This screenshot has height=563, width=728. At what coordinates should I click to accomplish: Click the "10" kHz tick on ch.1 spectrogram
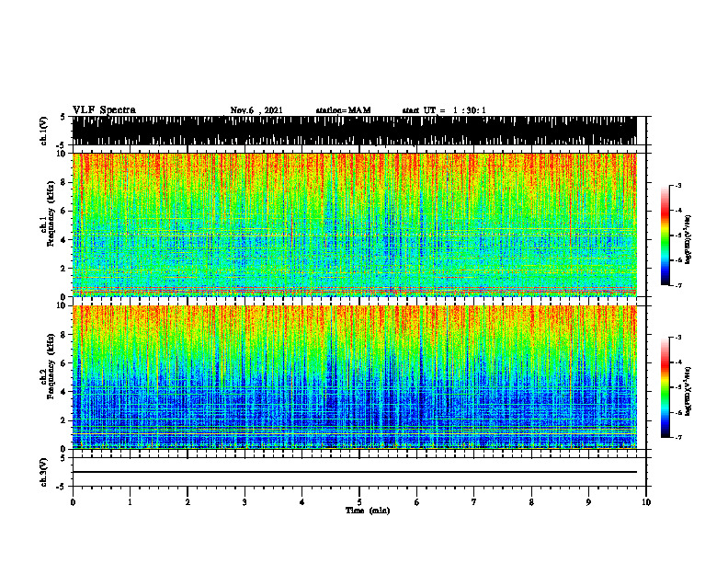[x=63, y=154]
